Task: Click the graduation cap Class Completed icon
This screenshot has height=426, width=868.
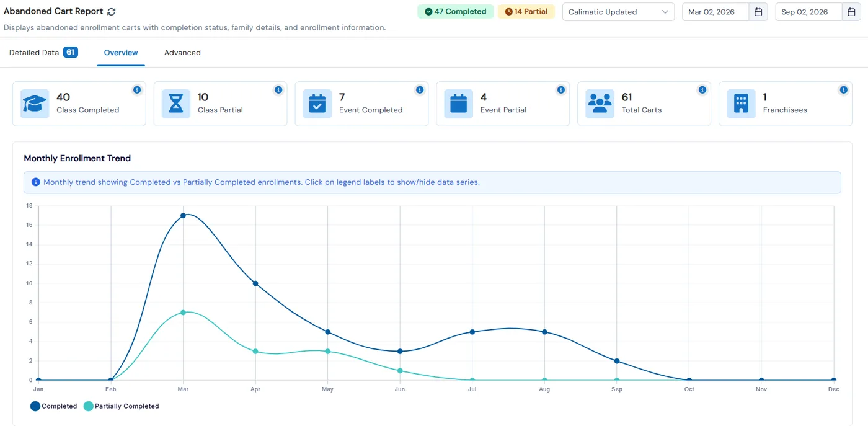Action: 35,104
